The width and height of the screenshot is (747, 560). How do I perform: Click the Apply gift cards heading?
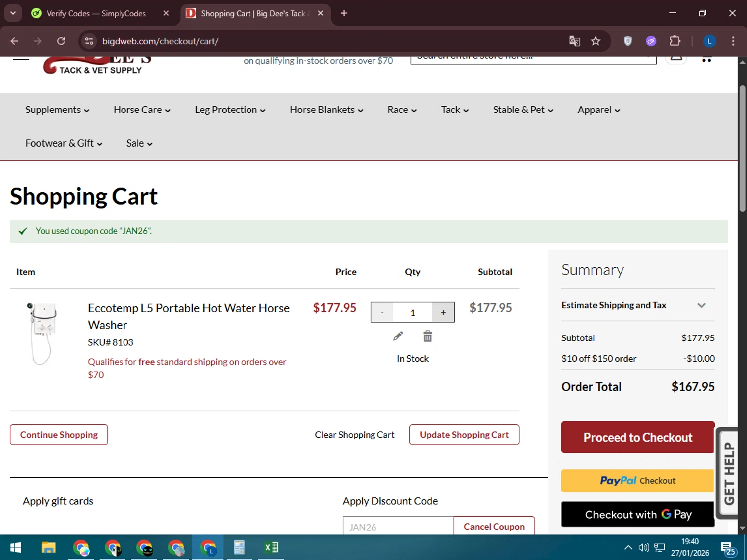(58, 501)
